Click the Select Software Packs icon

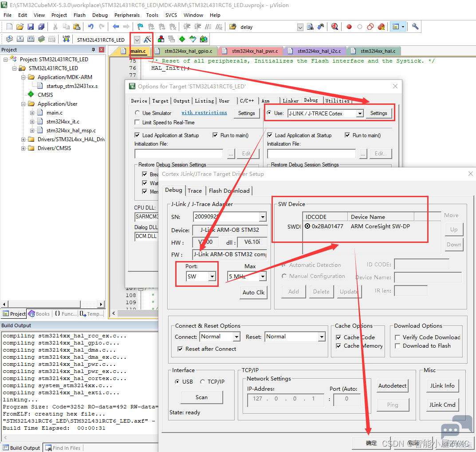[193, 39]
